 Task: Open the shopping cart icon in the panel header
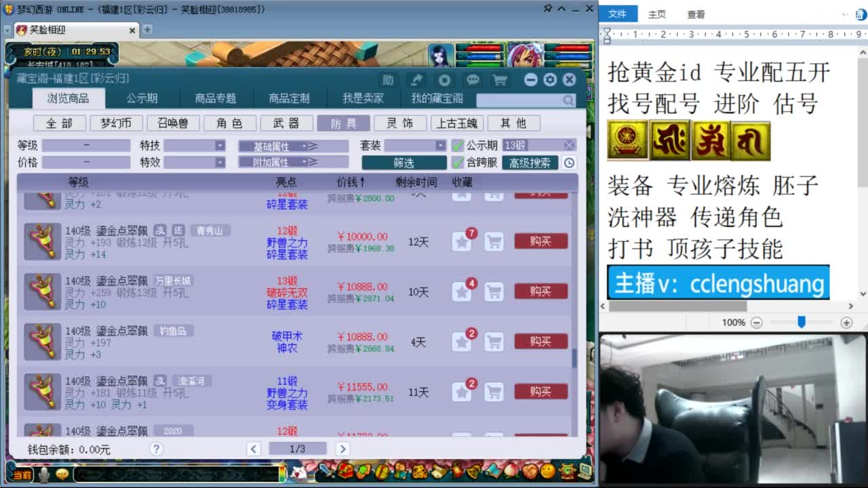(x=500, y=80)
